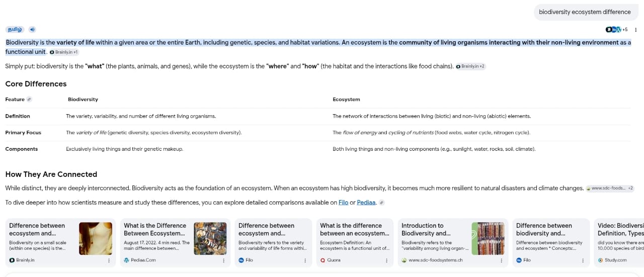Screen dimensions: 644x277
Task: Click the search box with biodiversity ecosystem difference
Action: point(585,12)
